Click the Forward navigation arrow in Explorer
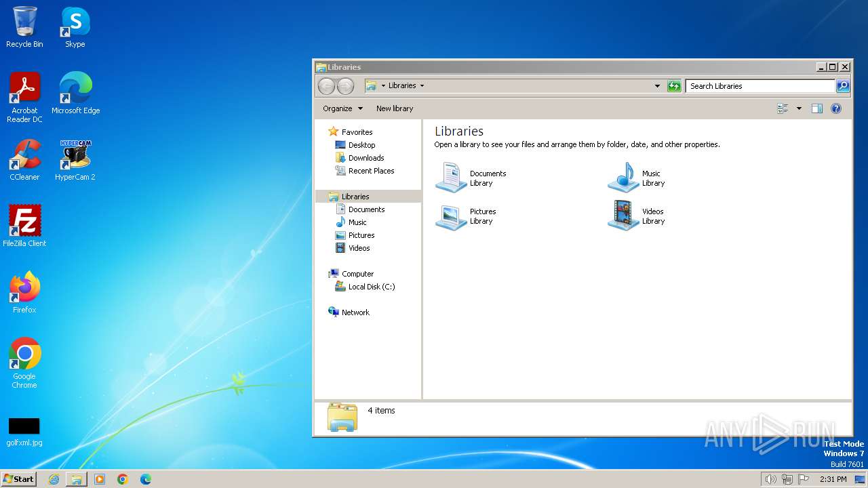This screenshot has height=488, width=868. point(345,86)
